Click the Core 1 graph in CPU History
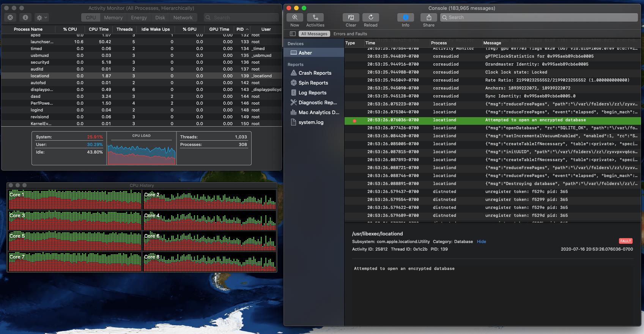 click(75, 200)
